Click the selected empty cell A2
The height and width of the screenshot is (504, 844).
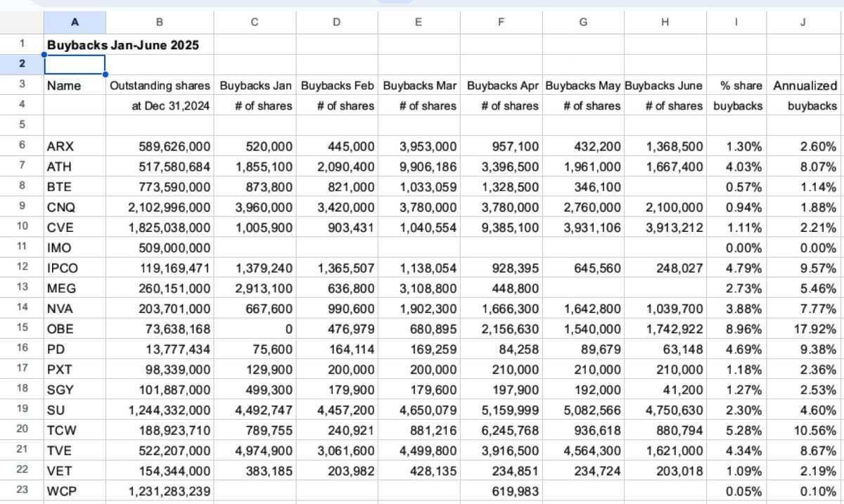(75, 65)
